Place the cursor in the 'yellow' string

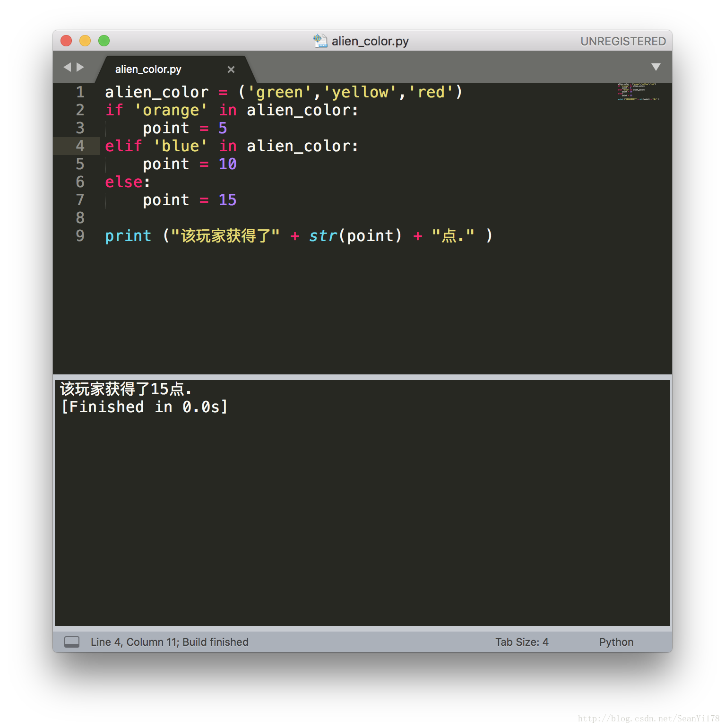[x=360, y=92]
